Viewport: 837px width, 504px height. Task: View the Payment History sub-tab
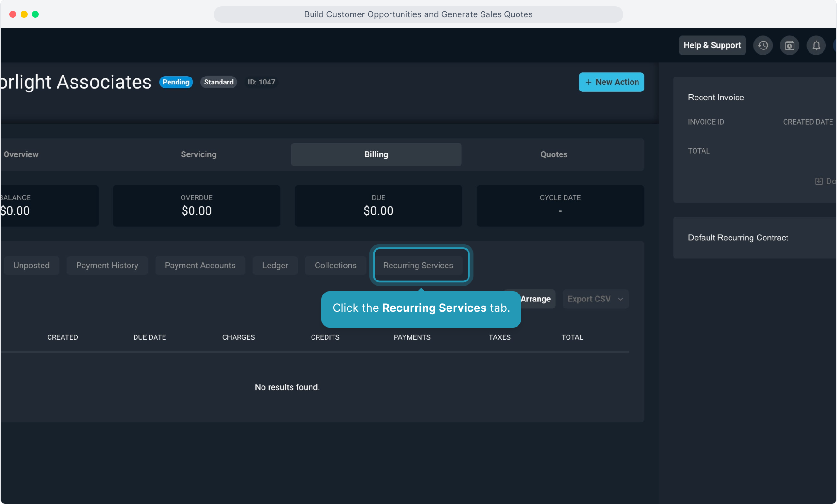(x=107, y=266)
